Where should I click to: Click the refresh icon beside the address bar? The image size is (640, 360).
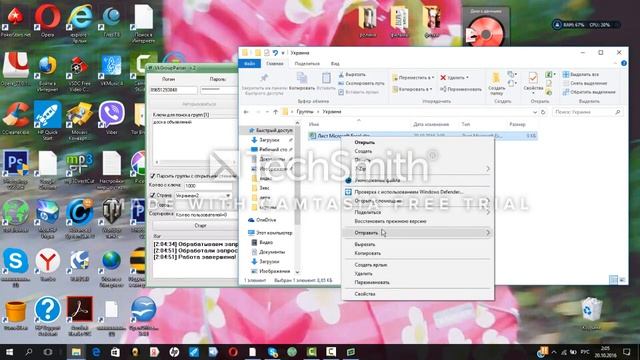pyautogui.click(x=543, y=112)
